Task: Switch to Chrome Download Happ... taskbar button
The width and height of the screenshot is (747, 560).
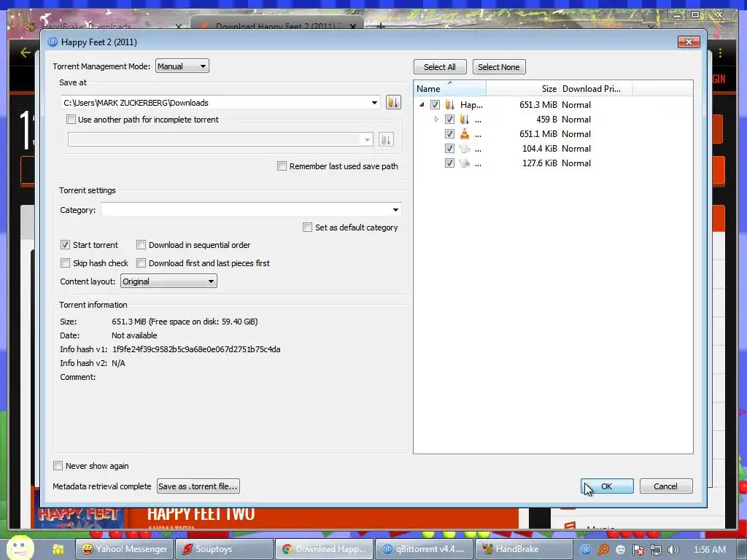Action: tap(325, 549)
